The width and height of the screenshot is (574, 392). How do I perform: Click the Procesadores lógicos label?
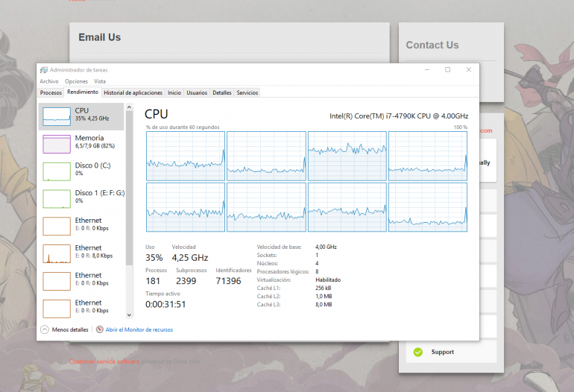(283, 271)
